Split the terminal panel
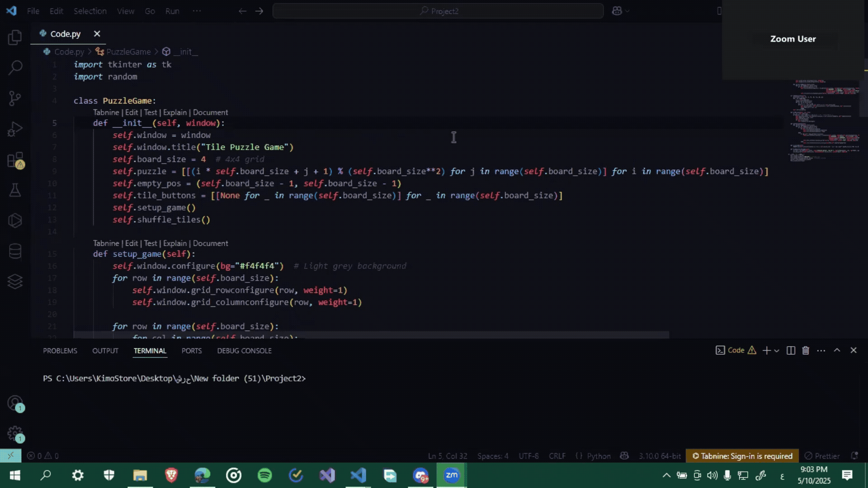The height and width of the screenshot is (488, 868). 791,351
